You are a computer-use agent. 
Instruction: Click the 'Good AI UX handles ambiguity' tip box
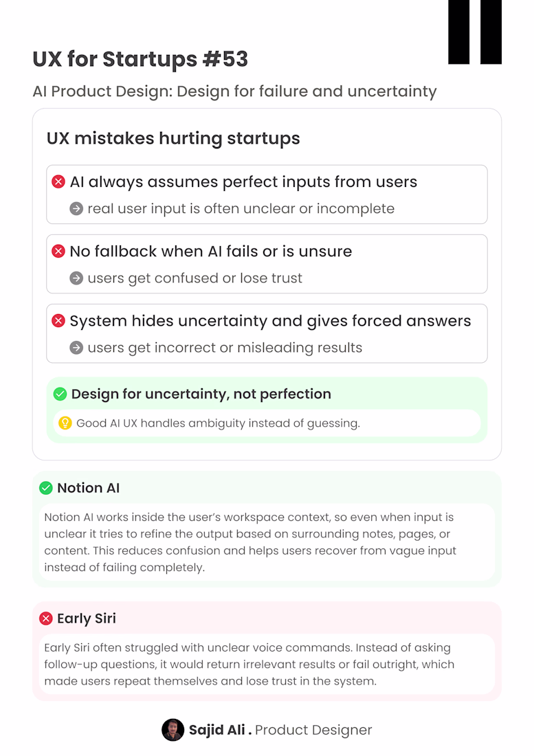pos(267,423)
